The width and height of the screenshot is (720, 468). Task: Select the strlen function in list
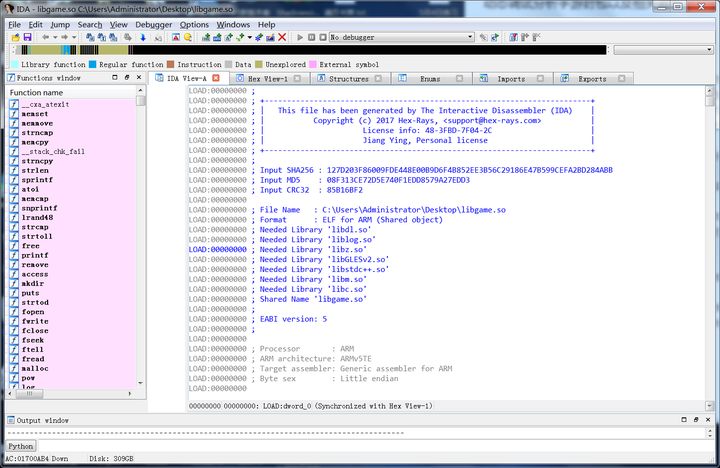[35, 171]
